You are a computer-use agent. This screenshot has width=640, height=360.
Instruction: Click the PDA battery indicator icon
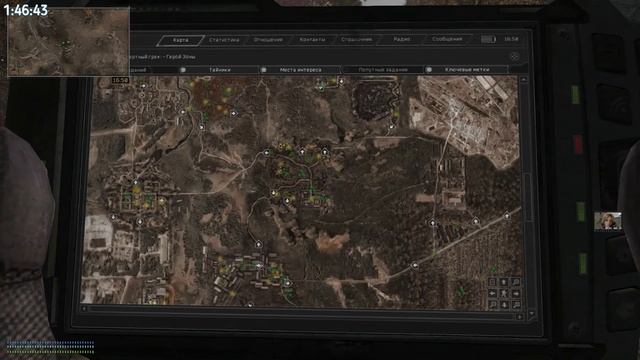click(x=488, y=39)
